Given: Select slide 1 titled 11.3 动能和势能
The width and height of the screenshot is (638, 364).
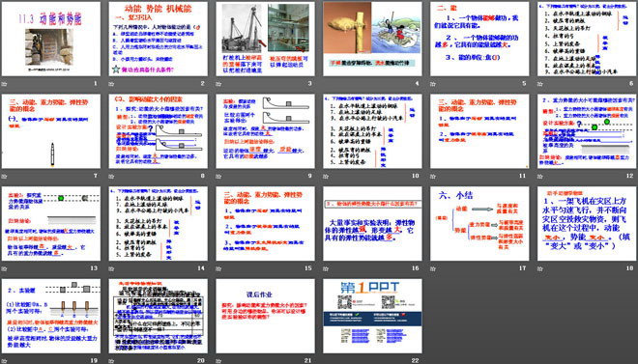Looking at the screenshot, I should coord(51,39).
